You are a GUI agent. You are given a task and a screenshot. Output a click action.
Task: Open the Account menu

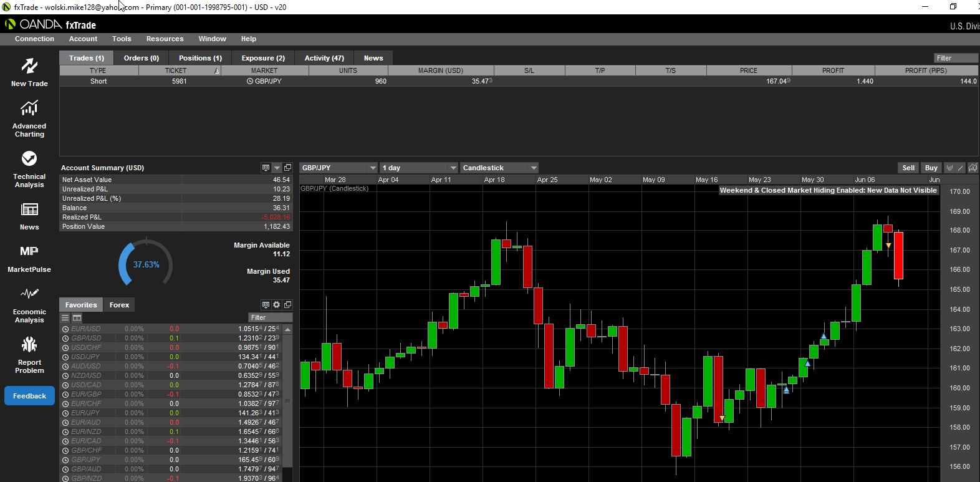click(x=83, y=39)
